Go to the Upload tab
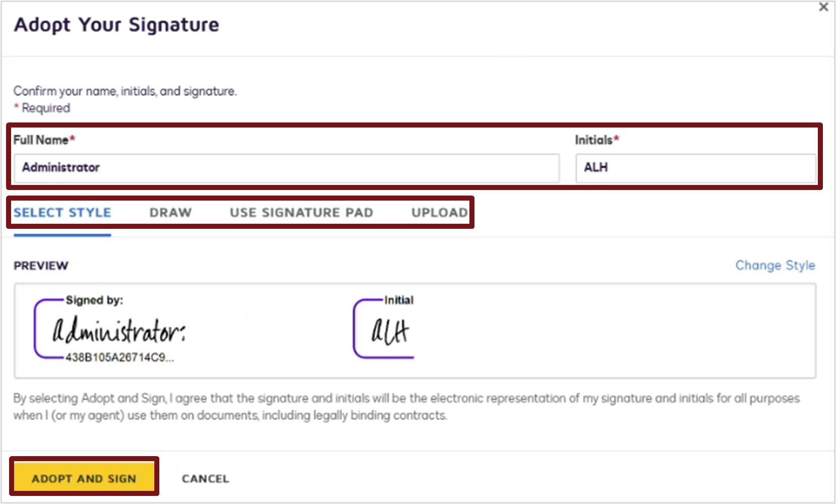This screenshot has height=504, width=836. tap(439, 213)
